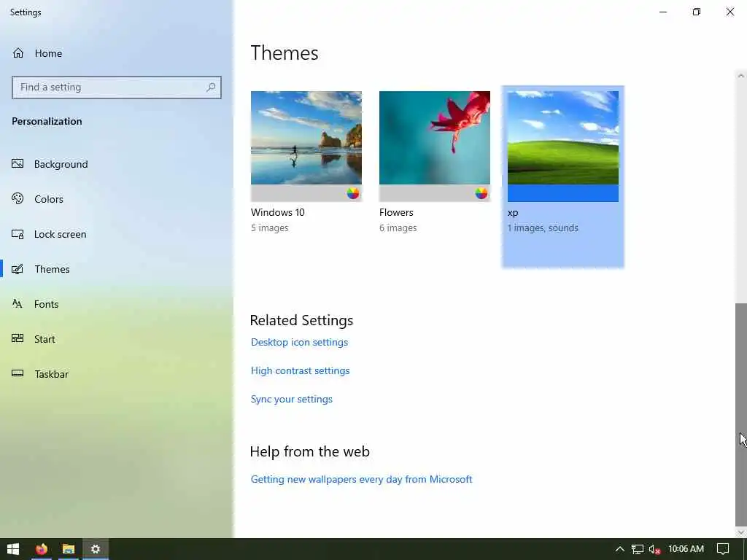Click in the Find a setting field
Image resolution: width=747 pixels, height=560 pixels.
pos(117,87)
